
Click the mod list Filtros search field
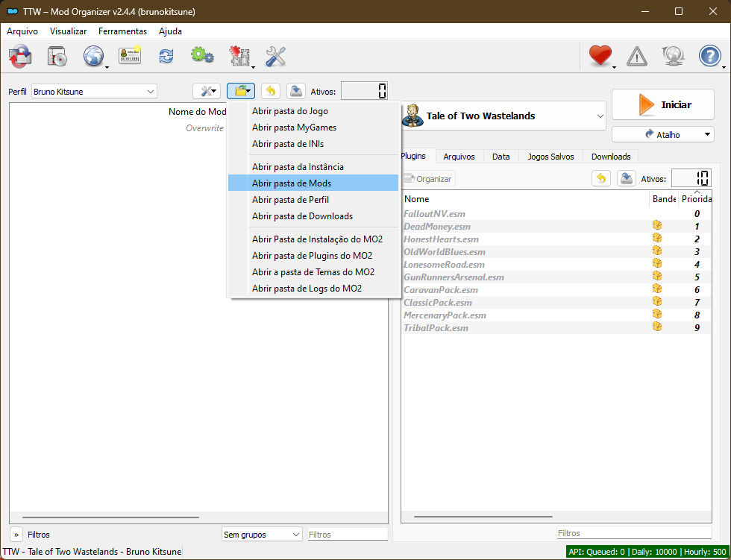coord(348,535)
